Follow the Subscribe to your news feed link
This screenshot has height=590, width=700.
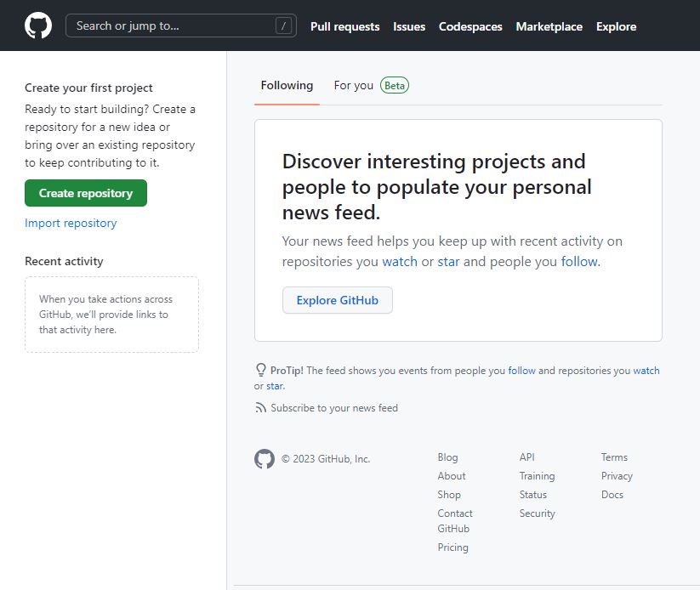click(334, 408)
